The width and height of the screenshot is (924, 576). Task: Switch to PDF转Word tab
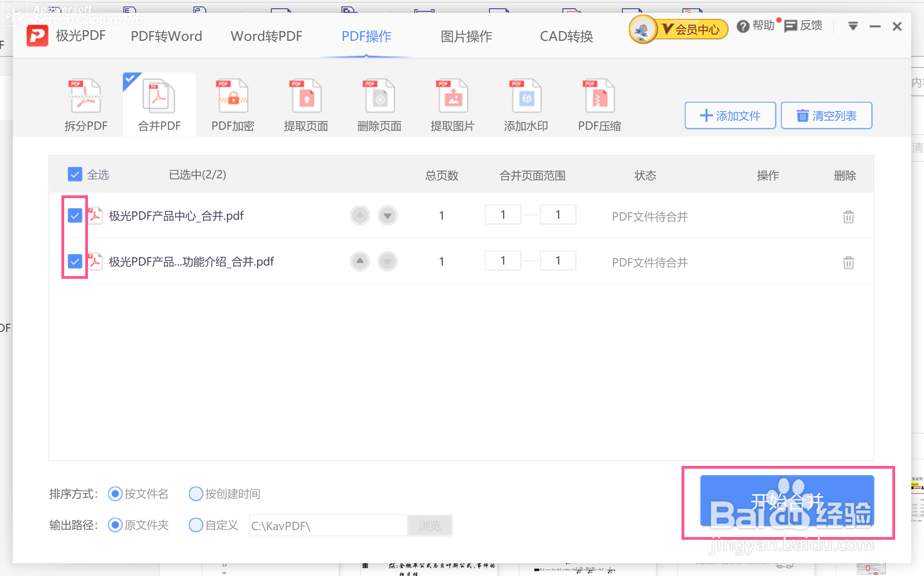[166, 36]
